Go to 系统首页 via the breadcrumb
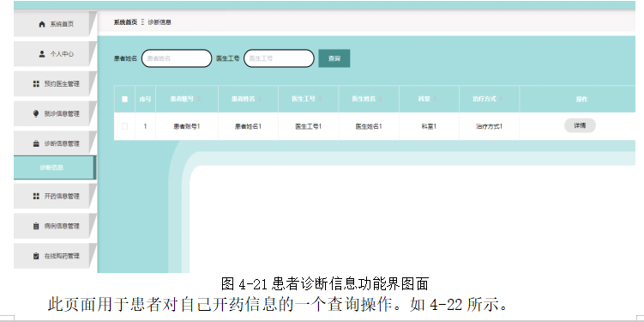The image size is (644, 322). [x=125, y=22]
